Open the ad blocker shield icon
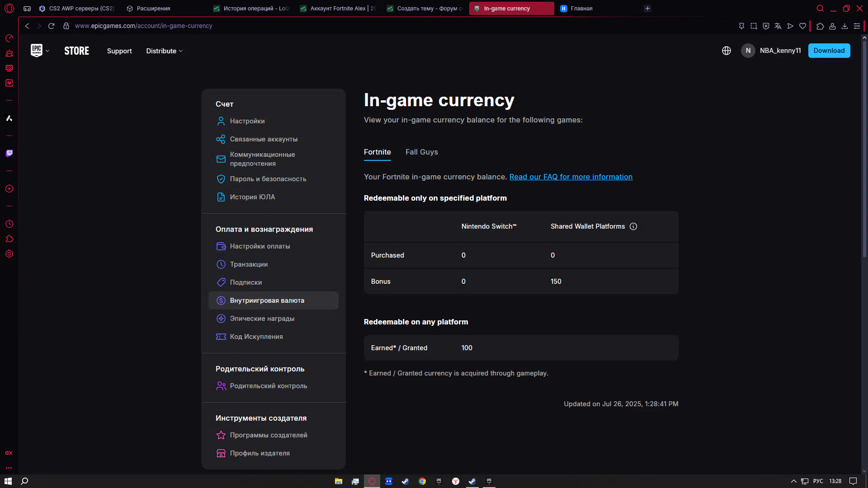 pos(766,26)
